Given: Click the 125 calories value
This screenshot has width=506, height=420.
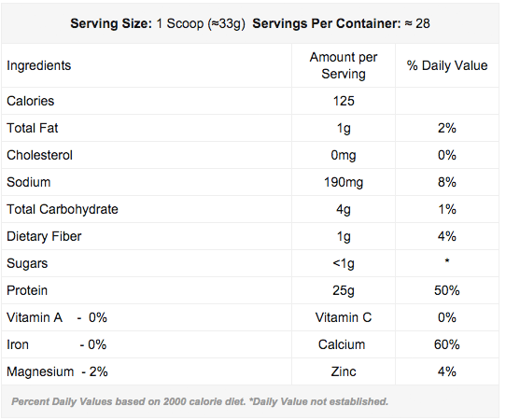Looking at the screenshot, I should pos(344,101).
